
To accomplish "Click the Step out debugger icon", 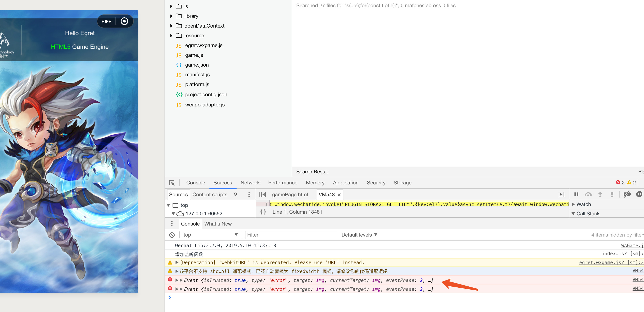I will coord(612,194).
